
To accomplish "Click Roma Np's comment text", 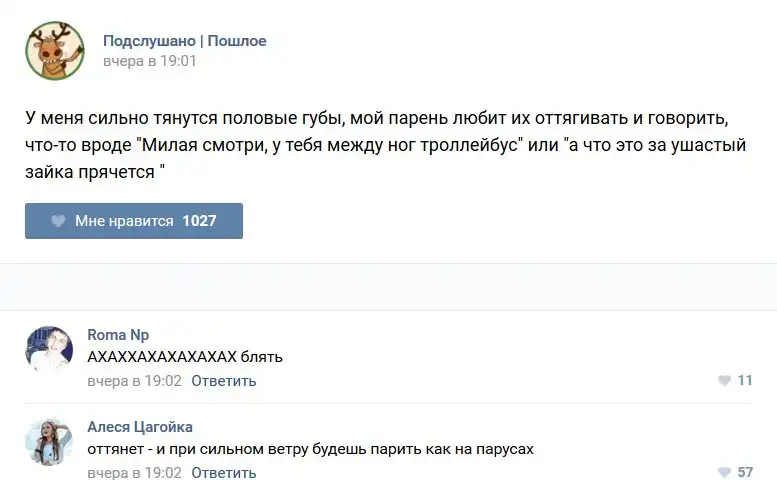I will pos(185,357).
